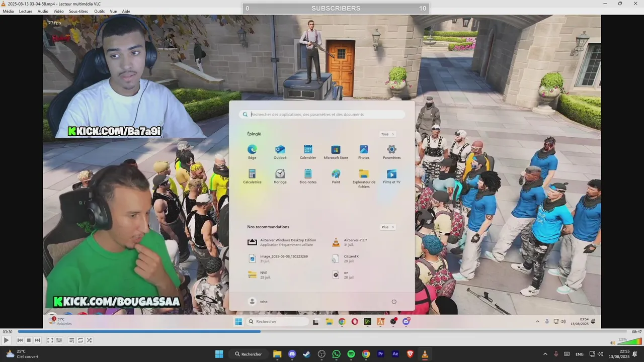The height and width of the screenshot is (362, 644).
Task: Click Paint in the video's Start menu
Action: pyautogui.click(x=336, y=176)
